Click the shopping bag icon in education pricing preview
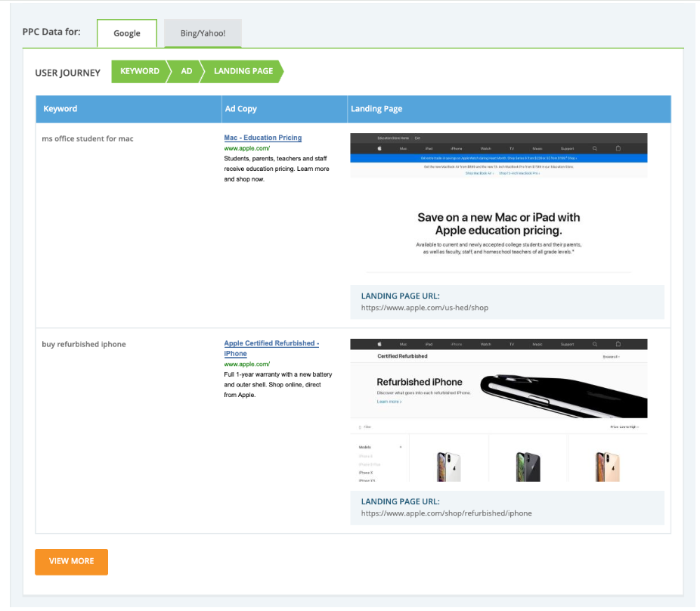The image size is (700, 611). 618,149
